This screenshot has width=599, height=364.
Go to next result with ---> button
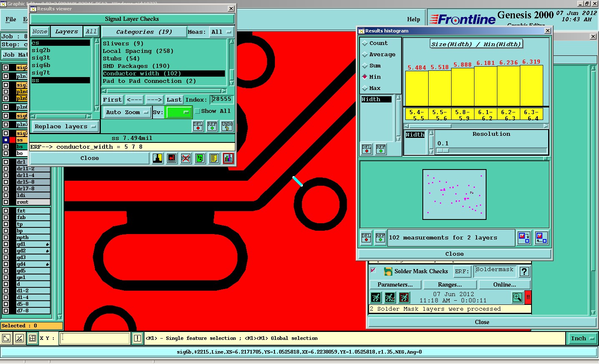click(x=154, y=100)
